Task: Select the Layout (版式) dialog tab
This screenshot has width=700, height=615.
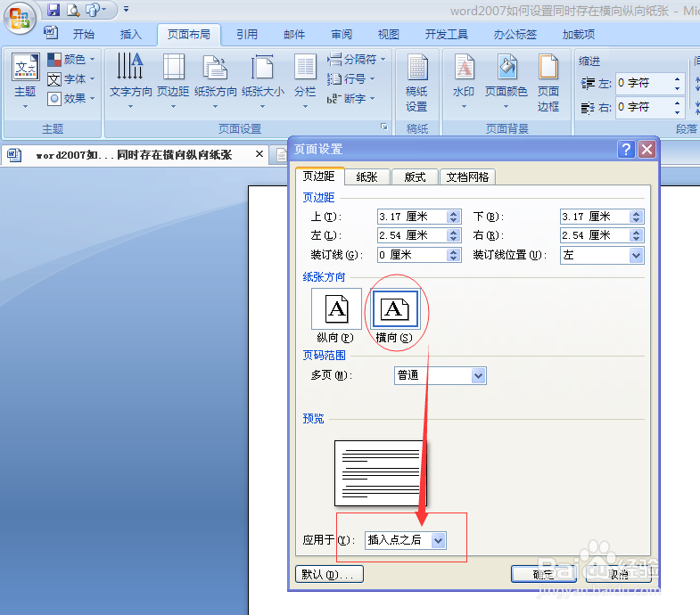Action: pyautogui.click(x=415, y=177)
